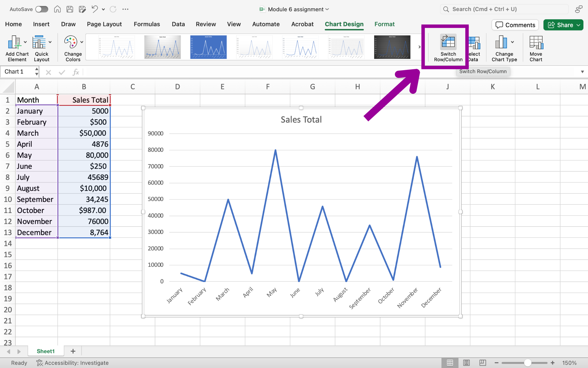Switch to the Format tab
588x368 pixels.
384,24
